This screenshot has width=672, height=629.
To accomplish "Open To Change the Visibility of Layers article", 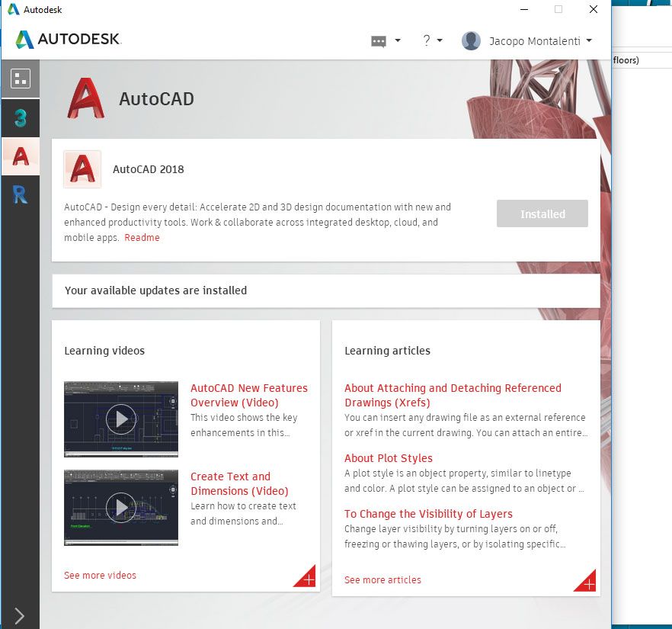I will point(428,514).
